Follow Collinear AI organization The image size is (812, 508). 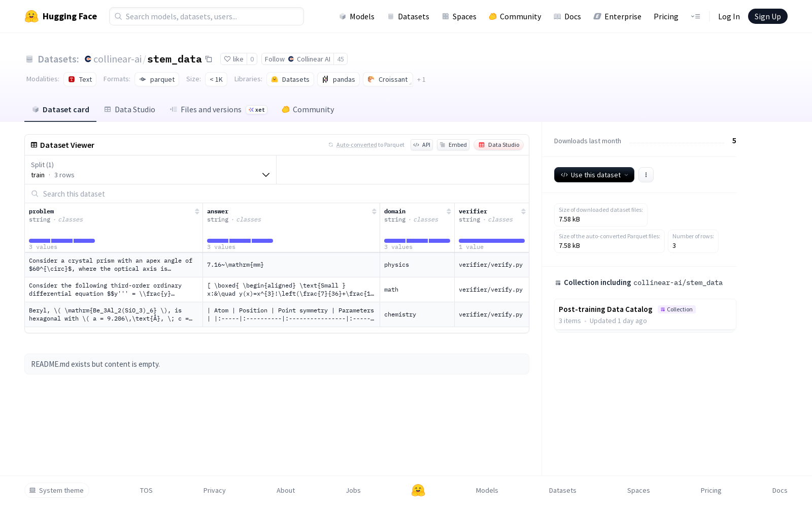297,59
